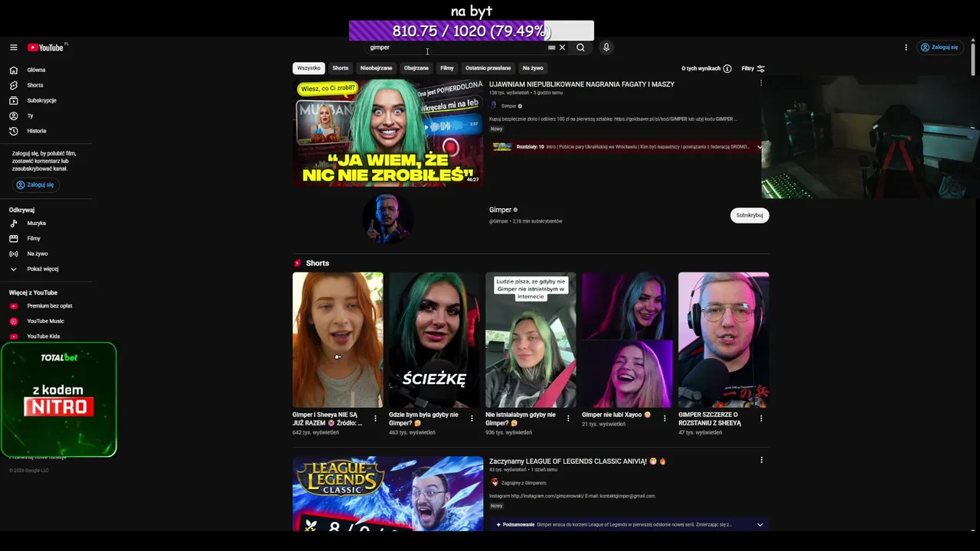Open options for "Gimper nie lubi Xayoo" short
This screenshot has height=551, width=980.
[x=665, y=419]
